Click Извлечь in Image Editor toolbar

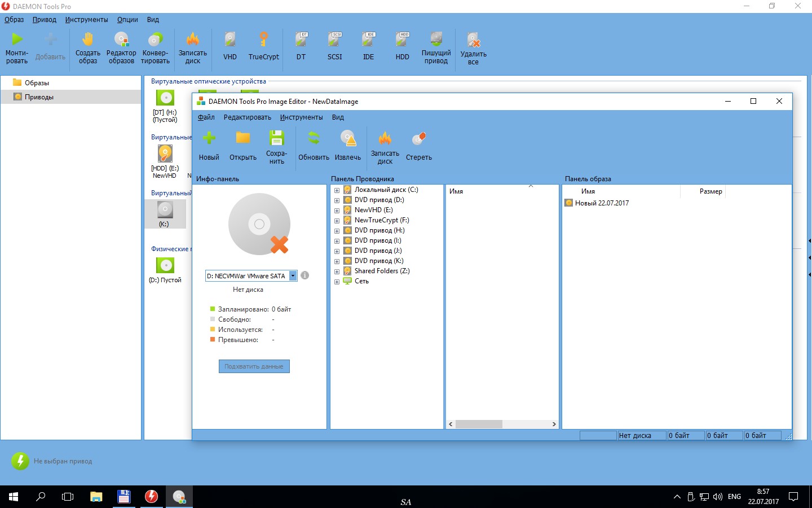(x=348, y=146)
